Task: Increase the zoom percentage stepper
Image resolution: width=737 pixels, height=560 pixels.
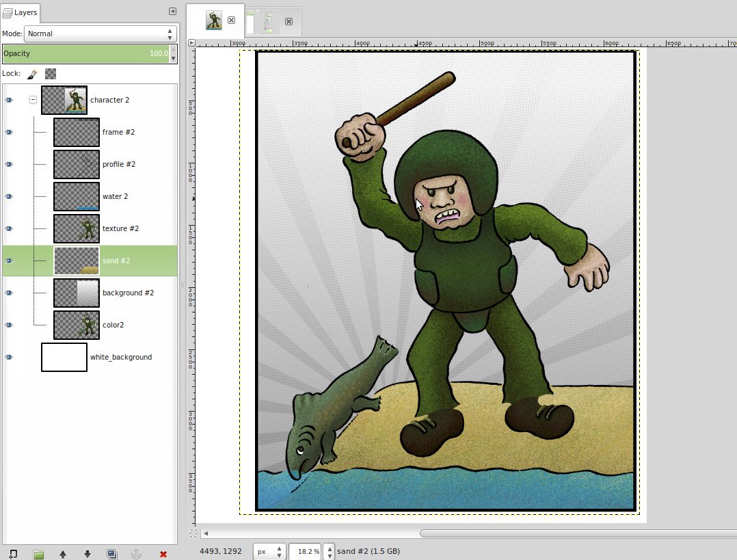Action: (x=328, y=548)
